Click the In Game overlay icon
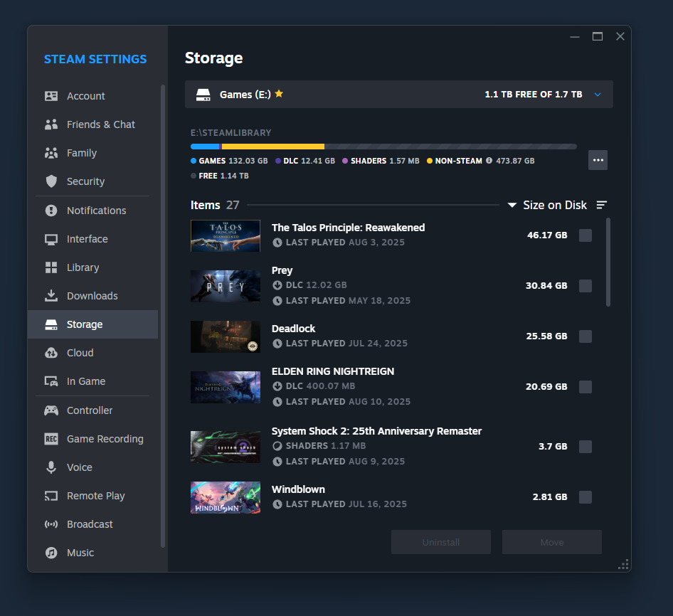Viewport: 673px width, 616px height. [x=51, y=381]
